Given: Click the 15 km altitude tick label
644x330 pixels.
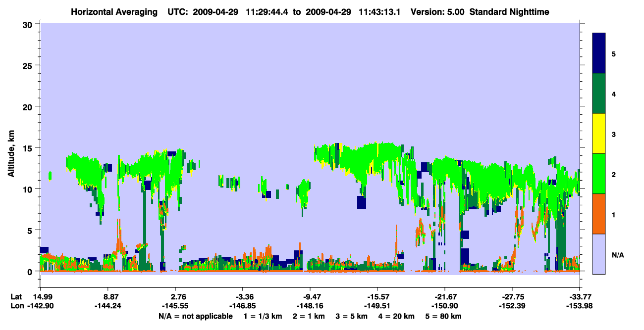Looking at the screenshot, I should (x=29, y=147).
